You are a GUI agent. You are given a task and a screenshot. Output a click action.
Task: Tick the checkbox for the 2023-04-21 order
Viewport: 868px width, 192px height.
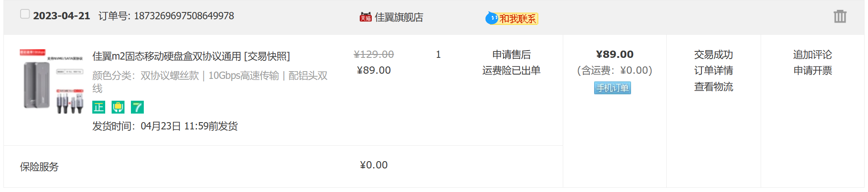(x=25, y=14)
